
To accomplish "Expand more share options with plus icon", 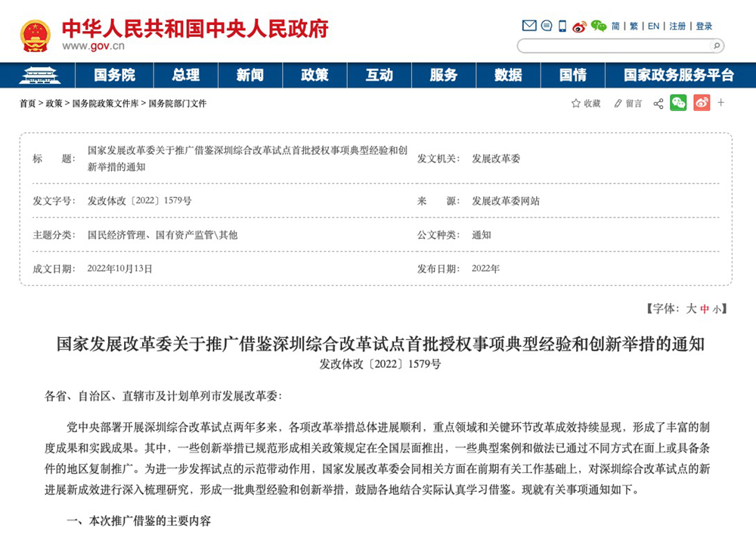I will click(x=721, y=103).
